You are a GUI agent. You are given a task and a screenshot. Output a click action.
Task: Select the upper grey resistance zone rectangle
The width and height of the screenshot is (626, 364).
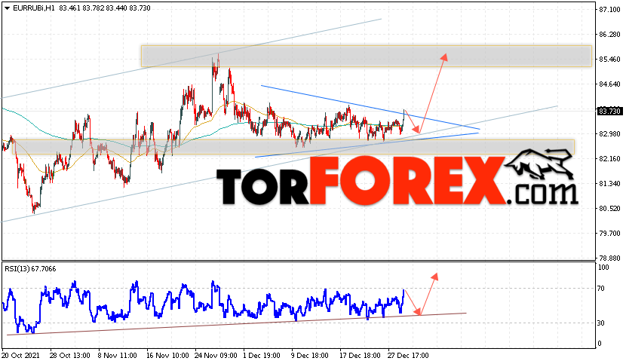(x=366, y=57)
